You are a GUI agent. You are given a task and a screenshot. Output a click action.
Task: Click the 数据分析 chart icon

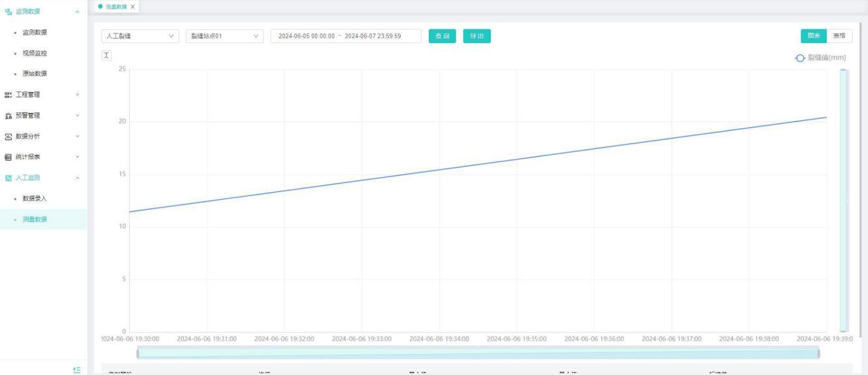(x=8, y=137)
